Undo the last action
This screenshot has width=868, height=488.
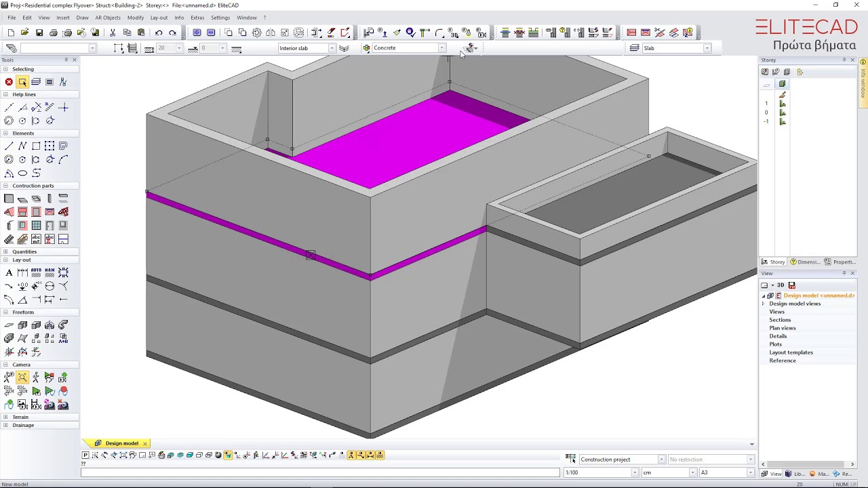(159, 33)
